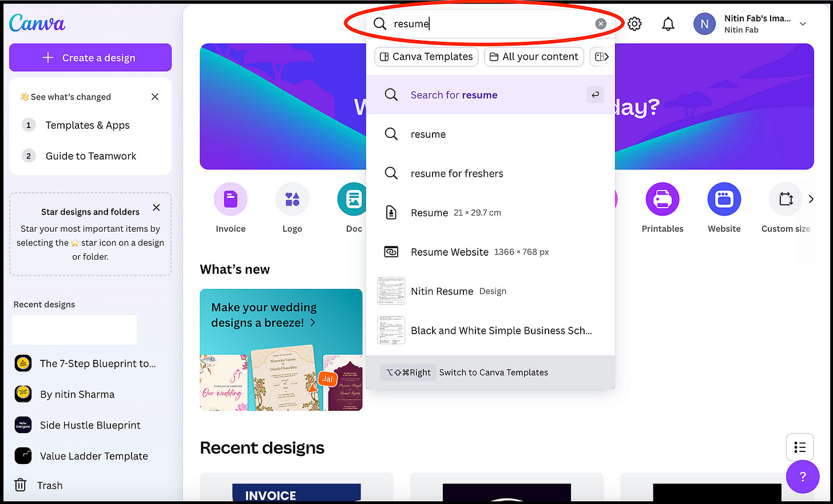The image size is (833, 504).
Task: Close the Star designs and folders tip
Action: [156, 208]
